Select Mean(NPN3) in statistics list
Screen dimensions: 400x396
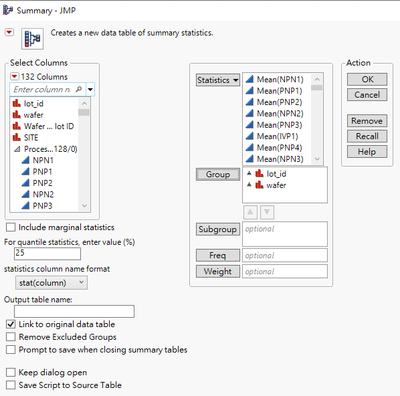pyautogui.click(x=280, y=159)
